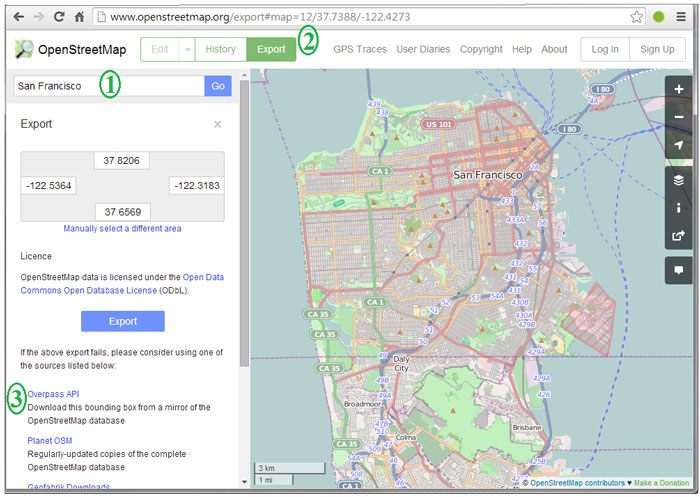700x497 pixels.
Task: Open the share map panel
Action: click(679, 235)
